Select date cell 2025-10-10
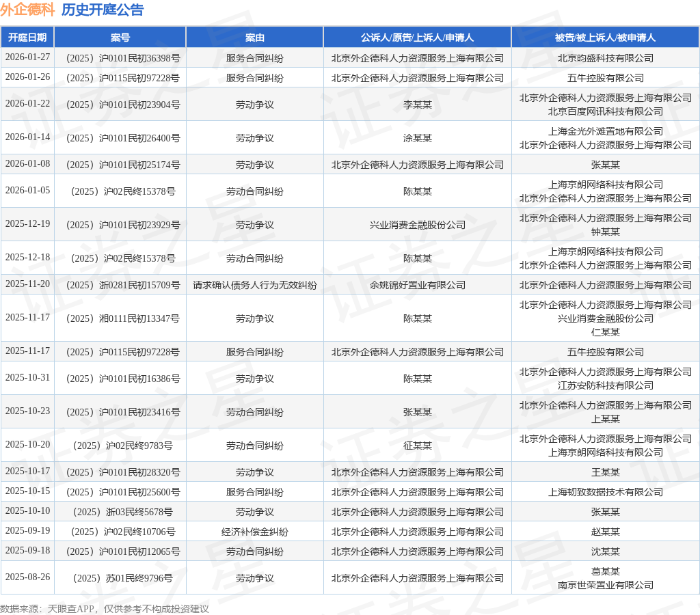700x615 pixels. pos(27,511)
